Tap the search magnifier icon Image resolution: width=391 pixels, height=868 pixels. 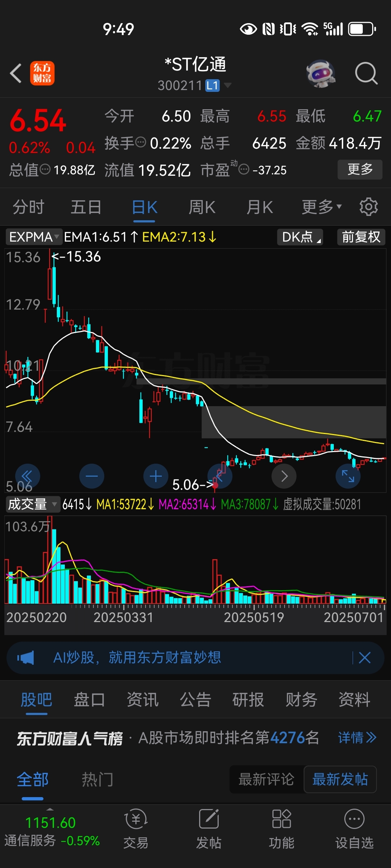(366, 73)
